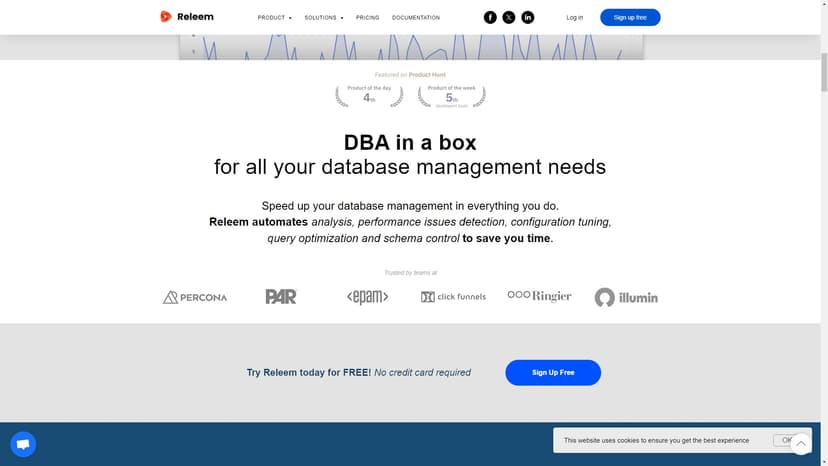Screen dimensions: 828x466
Task: Click the page vertical scrollbar thumb
Action: pos(824,72)
